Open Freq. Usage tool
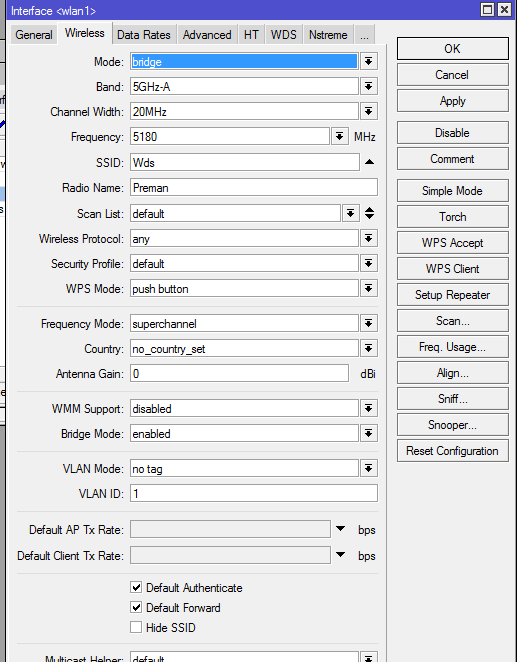Screen dimensions: 517x662 click(452, 347)
